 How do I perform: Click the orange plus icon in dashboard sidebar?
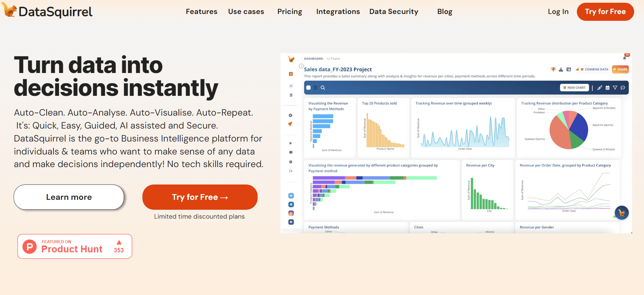coord(291,74)
